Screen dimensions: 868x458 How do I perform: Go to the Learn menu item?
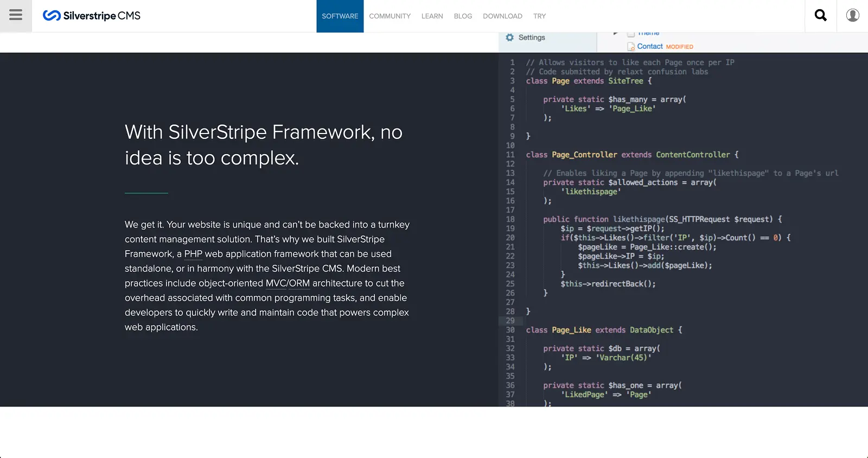tap(432, 16)
